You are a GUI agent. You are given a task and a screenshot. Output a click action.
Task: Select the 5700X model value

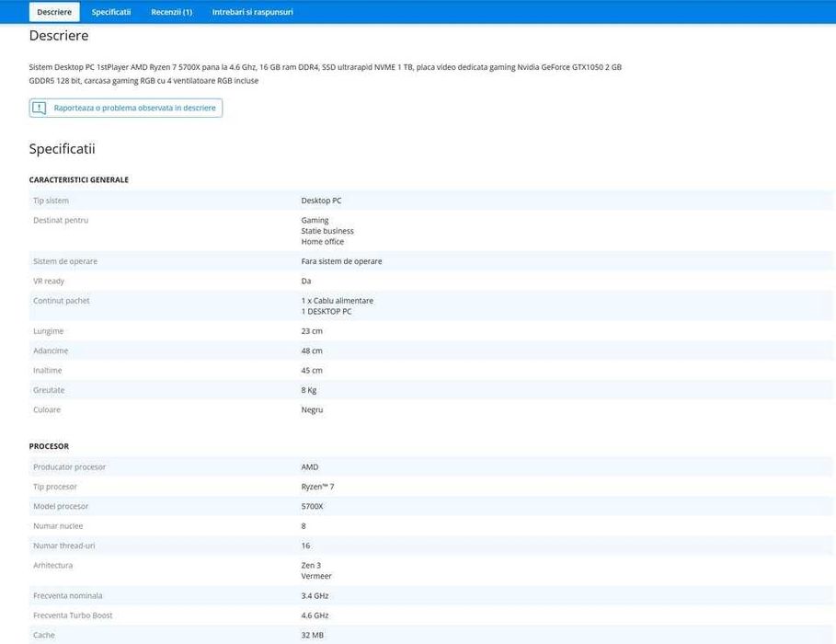pyautogui.click(x=312, y=507)
